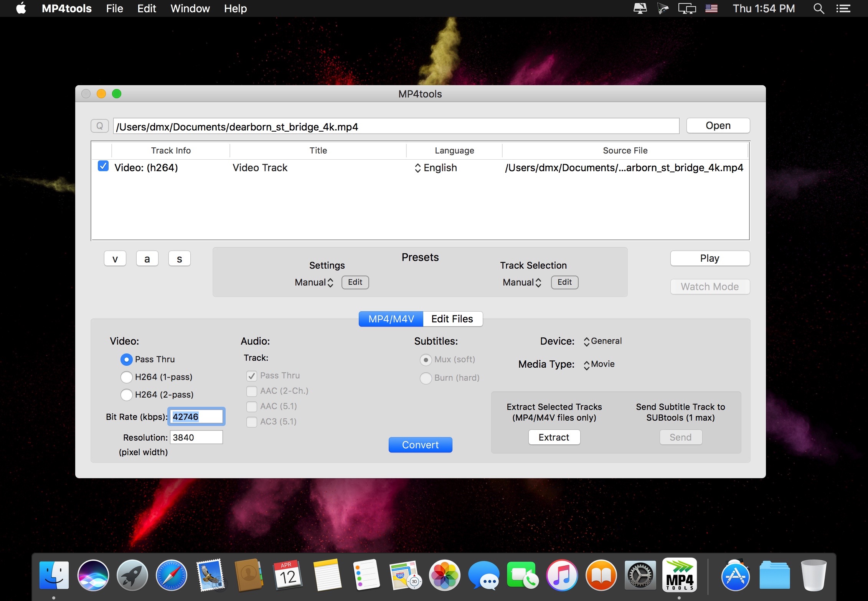Open the File menu

click(114, 8)
